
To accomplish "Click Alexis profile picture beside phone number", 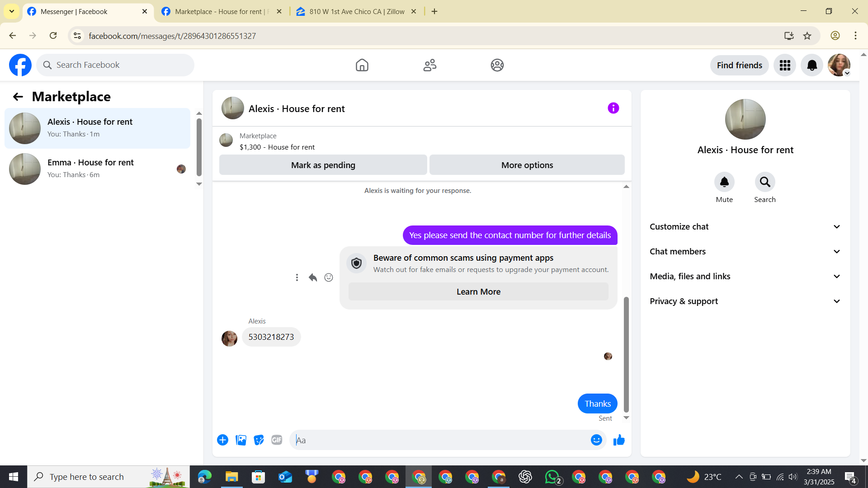I will [229, 338].
